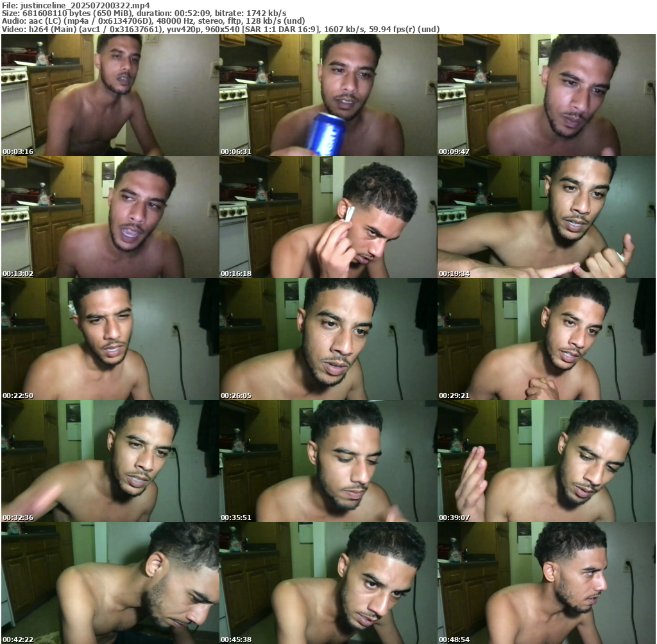Select the thumbnail timestamped 00:16:18
Image resolution: width=657 pixels, height=644 pixels.
(x=328, y=217)
